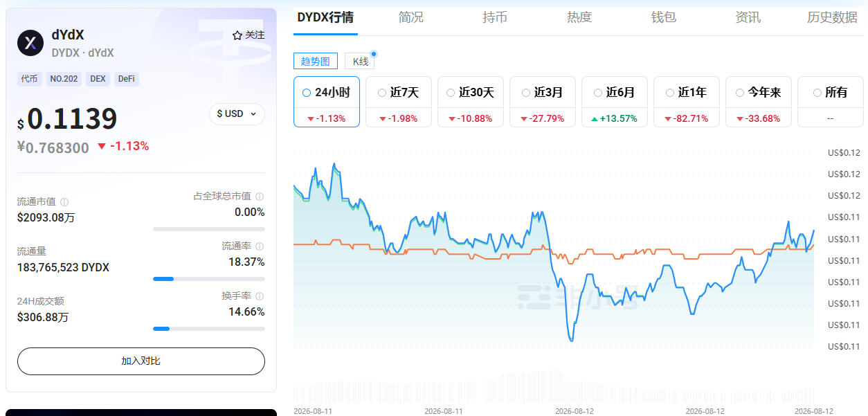Image resolution: width=868 pixels, height=416 pixels.
Task: Click the -10.88% thirty-day change value
Action: point(470,118)
